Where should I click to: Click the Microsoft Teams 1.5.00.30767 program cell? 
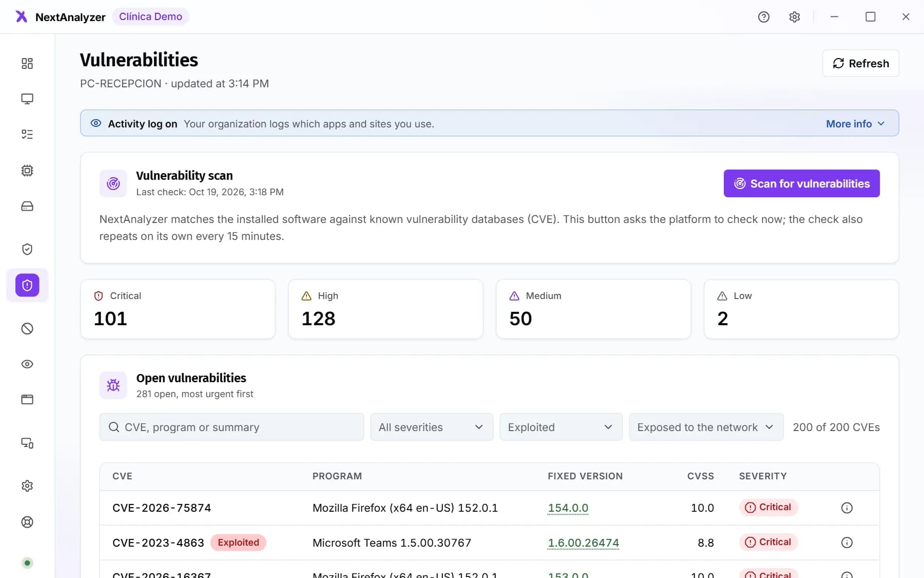[x=392, y=543]
